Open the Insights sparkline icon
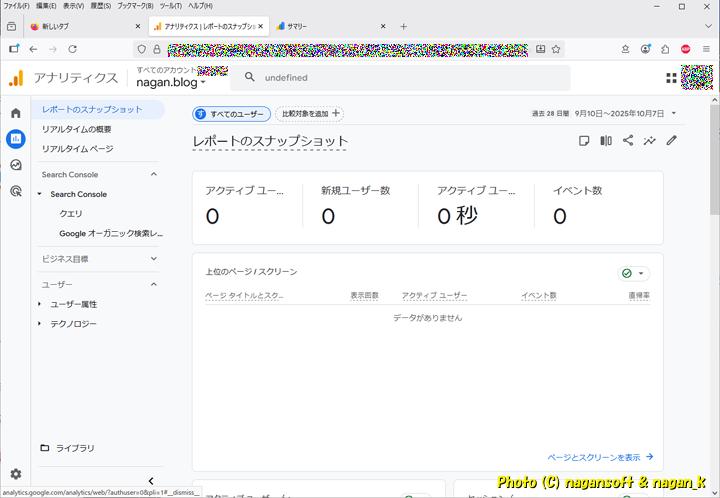Viewport: 720px width, 498px height. pyautogui.click(x=650, y=141)
